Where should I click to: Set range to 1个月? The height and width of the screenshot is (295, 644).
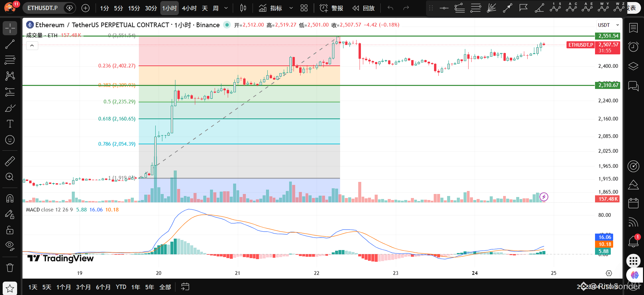(x=64, y=287)
